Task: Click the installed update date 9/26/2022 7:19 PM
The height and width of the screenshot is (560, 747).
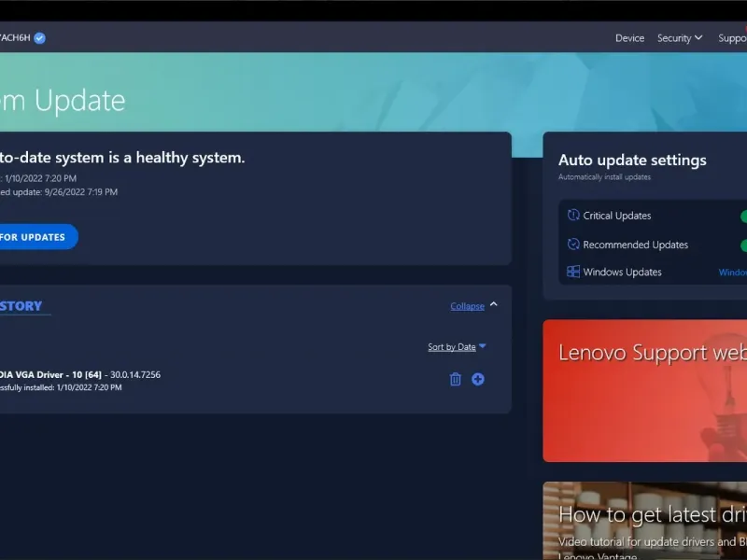Action: (x=81, y=192)
